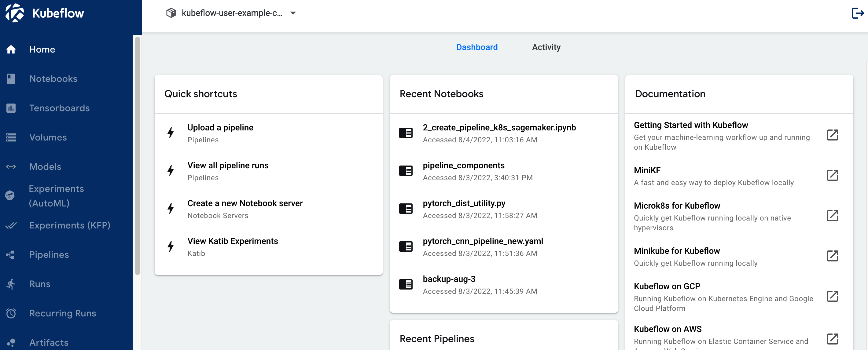Open the backup-aug-3 recent notebook
This screenshot has height=350, width=868.
(503, 285)
